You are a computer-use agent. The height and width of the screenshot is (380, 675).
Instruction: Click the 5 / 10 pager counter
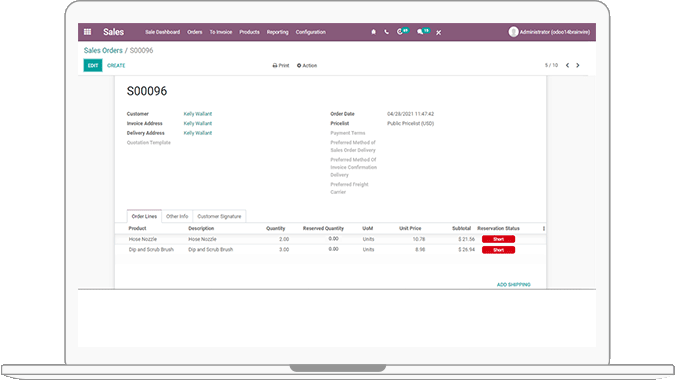point(551,65)
